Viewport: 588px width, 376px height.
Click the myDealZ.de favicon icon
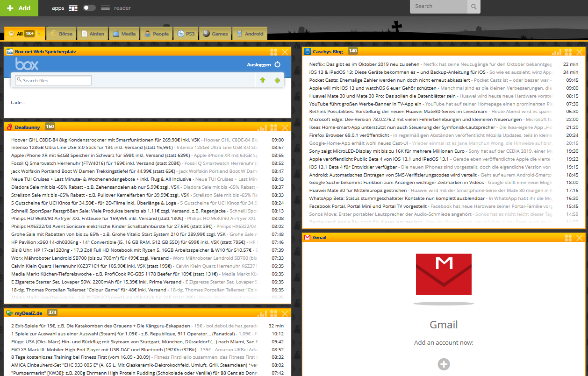point(10,312)
